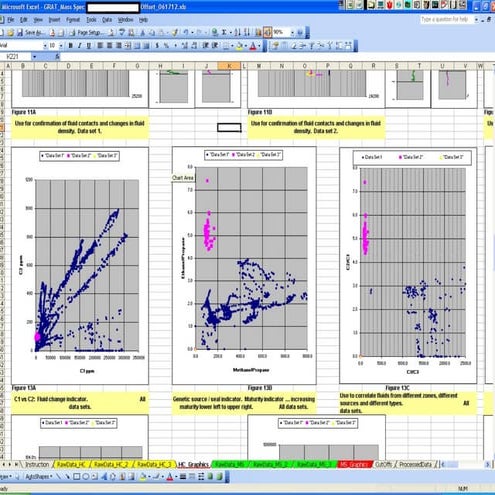Viewport: 495px width, 495px height.
Task: Toggle Align Left for the cell
Action: (x=100, y=46)
